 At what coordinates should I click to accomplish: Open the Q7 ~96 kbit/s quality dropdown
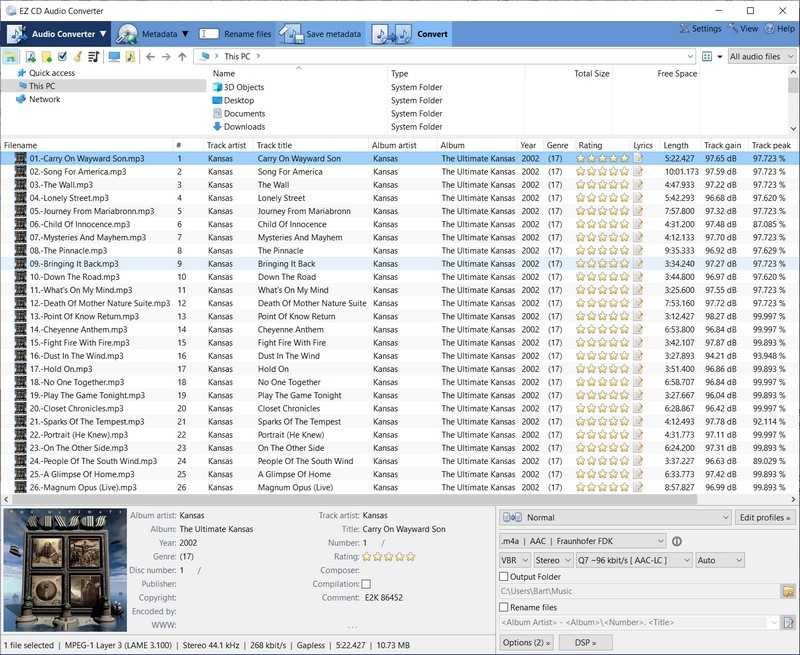pos(634,560)
